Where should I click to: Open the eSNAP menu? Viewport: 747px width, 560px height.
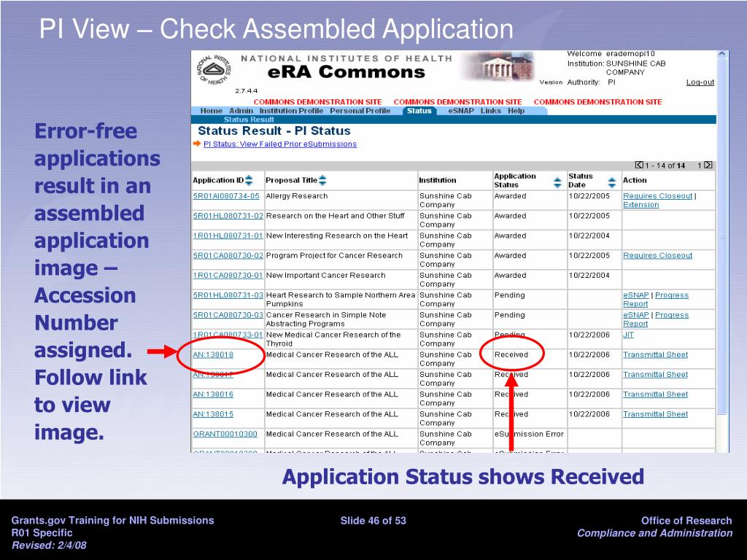pyautogui.click(x=461, y=111)
